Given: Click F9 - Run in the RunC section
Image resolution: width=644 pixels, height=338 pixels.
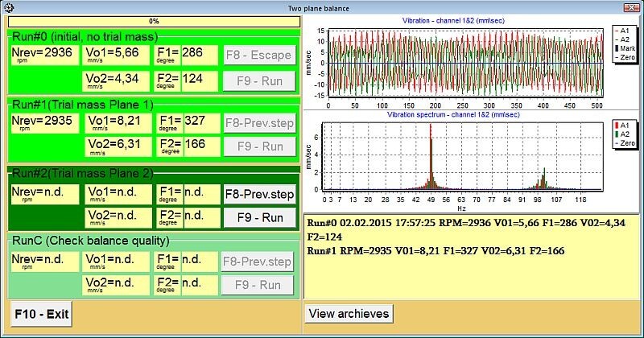Looking at the screenshot, I should coord(258,285).
